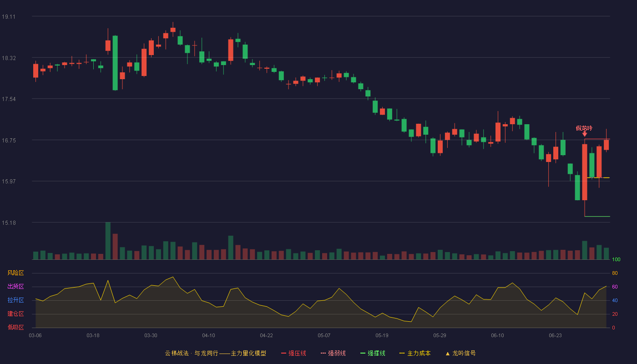This screenshot has width=637, height=364.
Task: Toggle the 强压线 legend entry
Action: coord(293,353)
